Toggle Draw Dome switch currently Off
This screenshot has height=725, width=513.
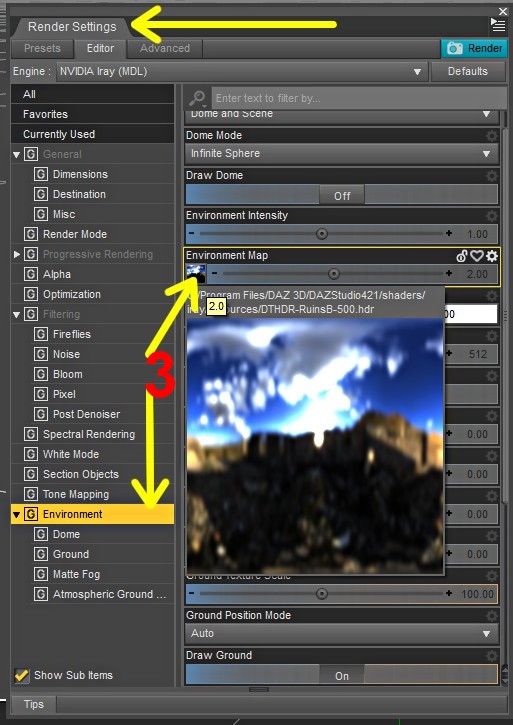tap(342, 195)
